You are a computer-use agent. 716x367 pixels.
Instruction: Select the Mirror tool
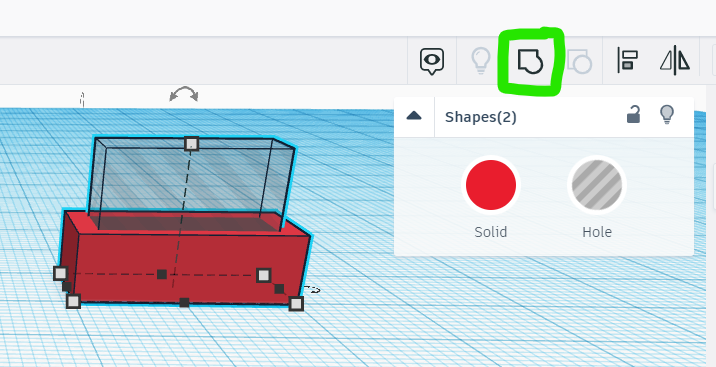tap(675, 60)
